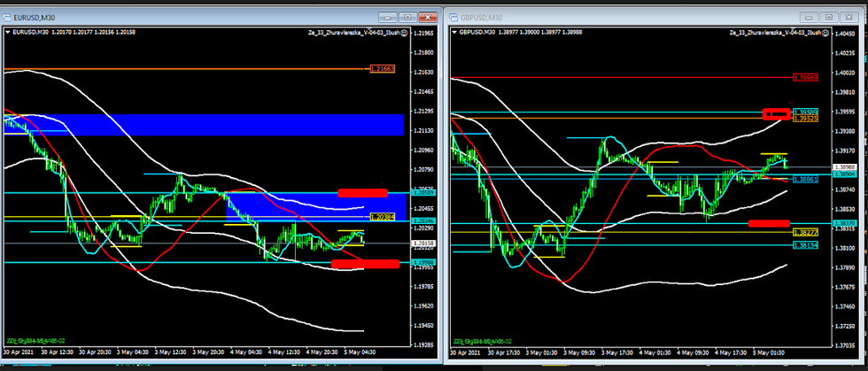
Task: Click the cyan 1.38861 price label
Action: [805, 179]
